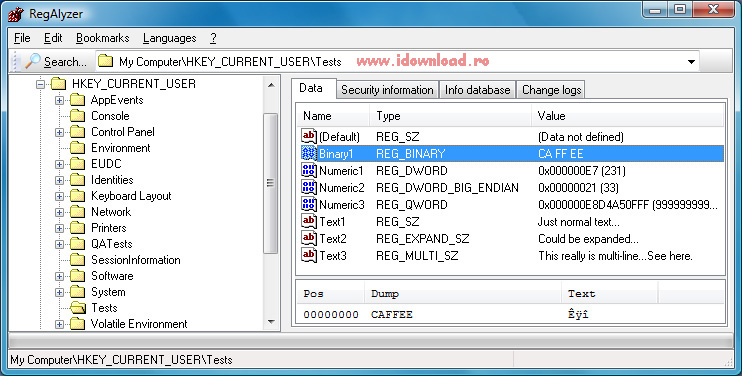Viewport: 742px width, 376px height.
Task: Expand the EUDC key
Action: coord(60,165)
